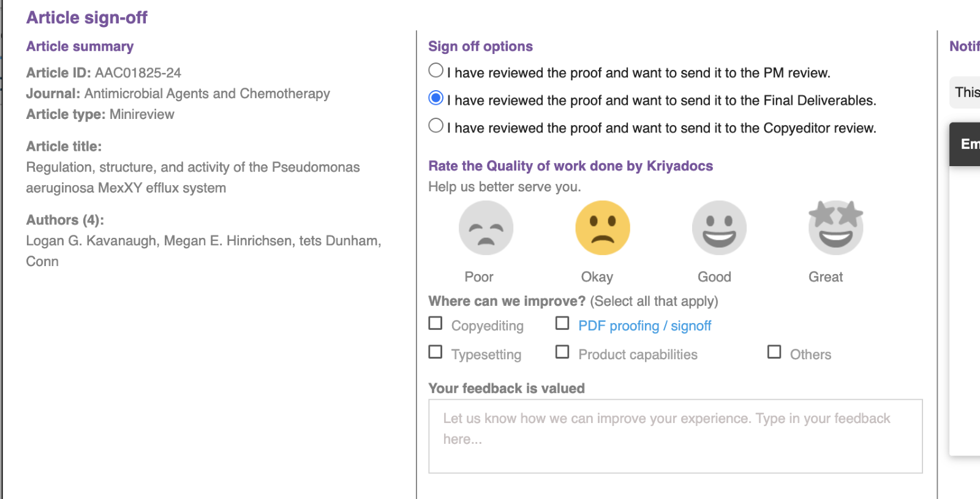980x499 pixels.
Task: Click the 'Notif' heading at the right edge
Action: tap(964, 47)
